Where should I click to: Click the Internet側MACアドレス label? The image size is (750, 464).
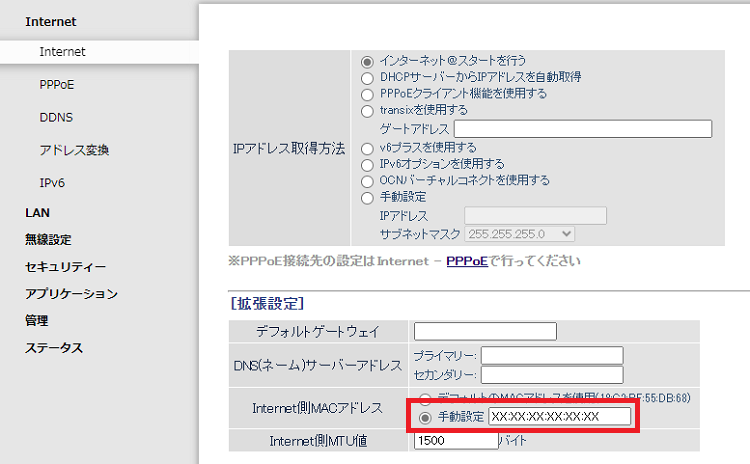[318, 408]
